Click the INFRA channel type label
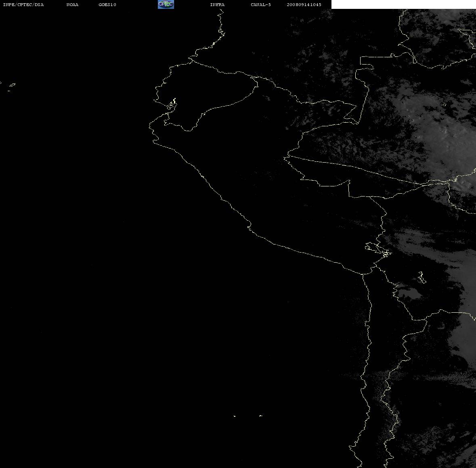The image size is (476, 468). (217, 4)
